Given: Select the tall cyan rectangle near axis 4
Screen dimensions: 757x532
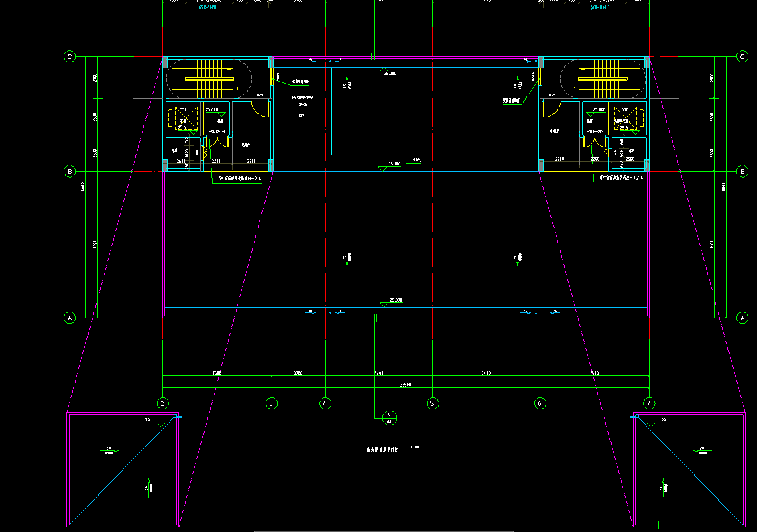Looking at the screenshot, I should click(x=310, y=111).
